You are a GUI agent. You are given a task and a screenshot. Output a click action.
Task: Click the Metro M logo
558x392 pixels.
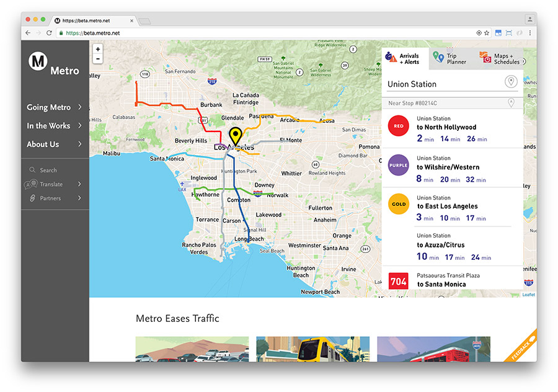click(x=38, y=61)
